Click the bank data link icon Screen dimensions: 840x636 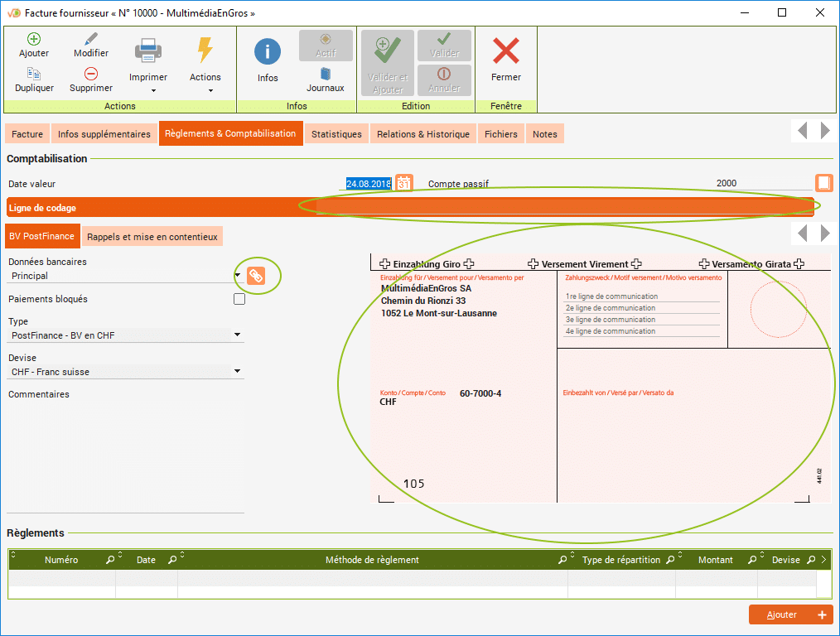[257, 276]
